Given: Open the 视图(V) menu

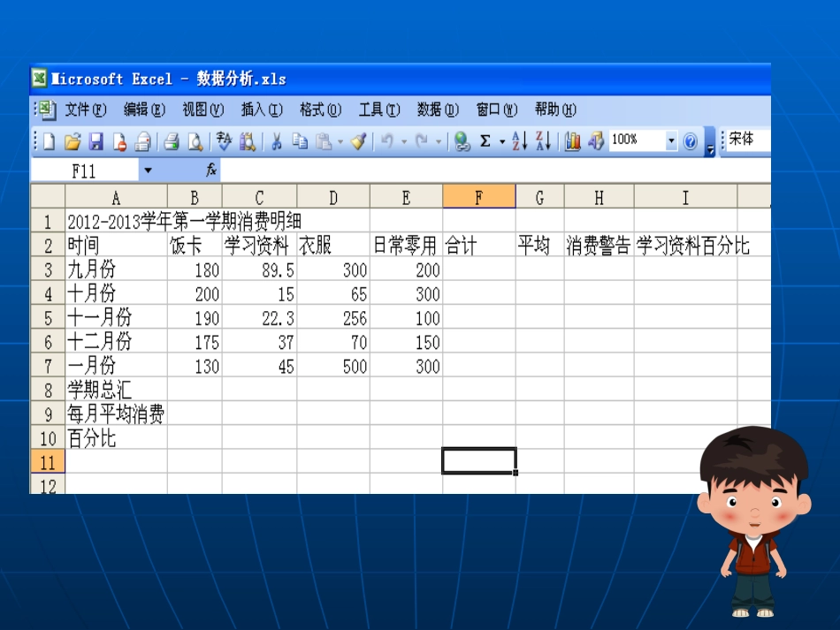Looking at the screenshot, I should 203,110.
